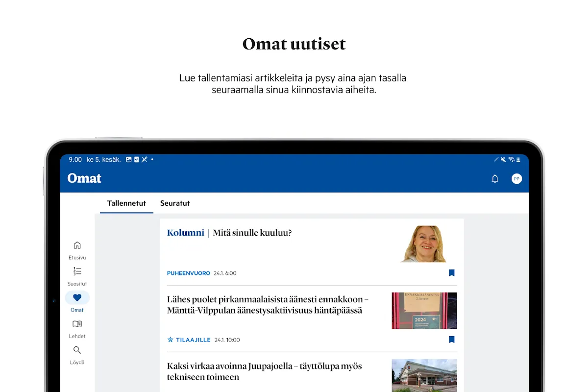Open the article about pirkanmaalaisista äänesti ennakkoon
588x392 pixels.
pyautogui.click(x=268, y=305)
